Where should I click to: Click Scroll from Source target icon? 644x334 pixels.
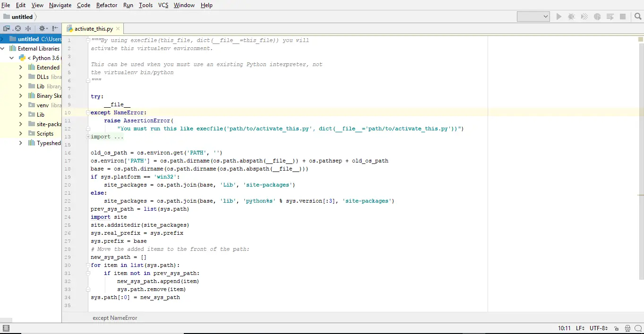(x=18, y=28)
